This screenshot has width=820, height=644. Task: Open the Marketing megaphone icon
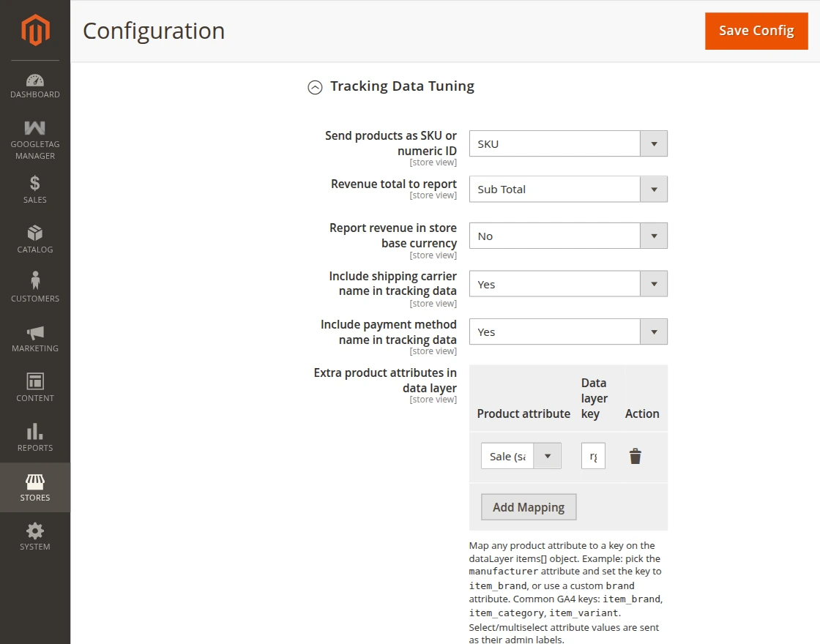point(35,333)
